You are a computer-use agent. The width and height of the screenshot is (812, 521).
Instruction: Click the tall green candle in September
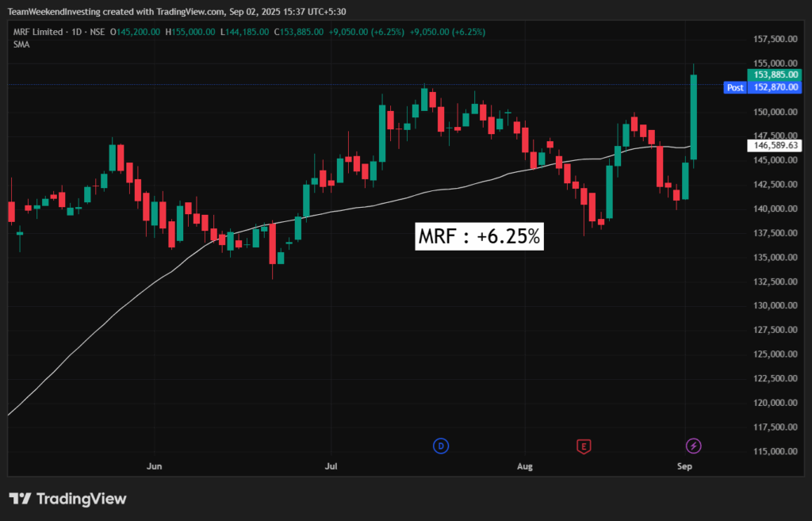(693, 117)
